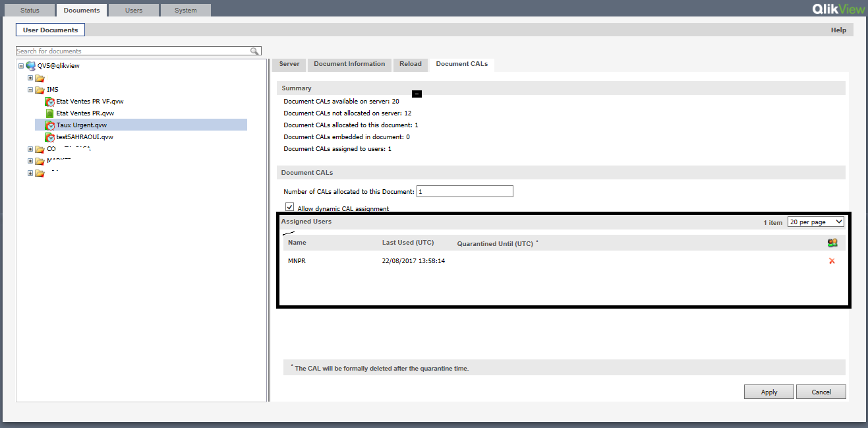Screen dimensions: 868x428
Task: Click the Cancel button
Action: click(x=821, y=392)
